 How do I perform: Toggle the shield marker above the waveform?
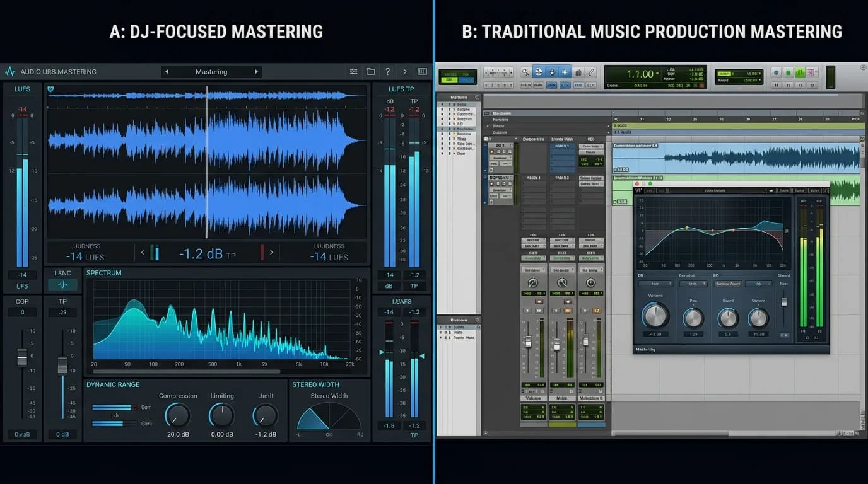(x=50, y=89)
